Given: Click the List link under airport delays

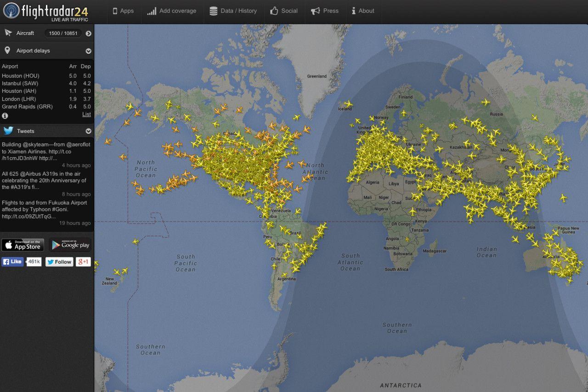Looking at the screenshot, I should tap(86, 114).
